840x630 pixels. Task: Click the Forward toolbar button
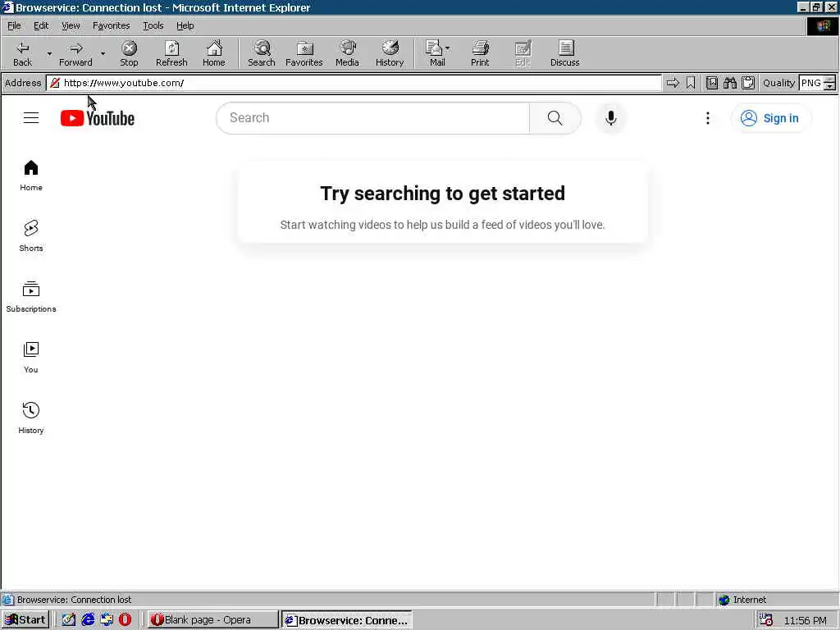75,53
